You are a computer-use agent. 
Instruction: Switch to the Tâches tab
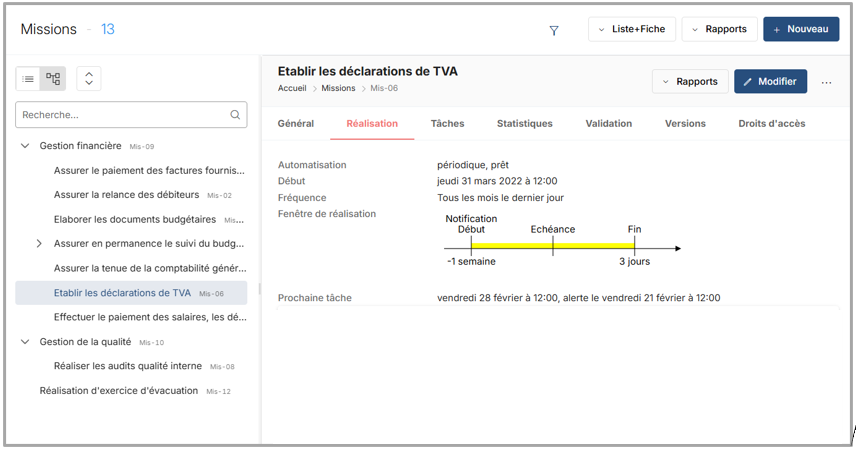coord(447,124)
